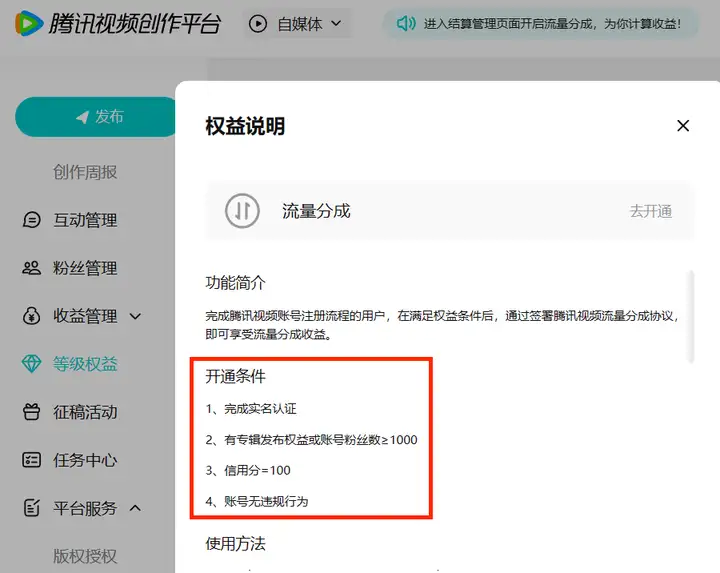Click the Tencent Video logo icon

click(29, 23)
